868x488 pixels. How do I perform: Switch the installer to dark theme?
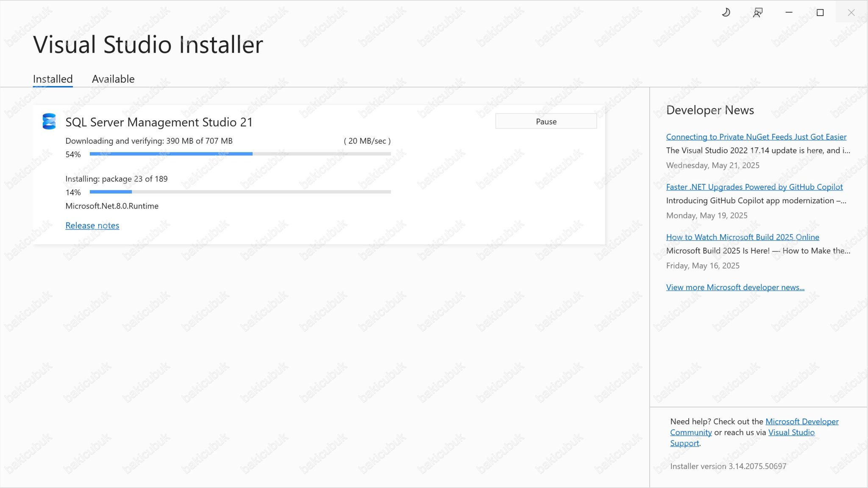(x=726, y=12)
